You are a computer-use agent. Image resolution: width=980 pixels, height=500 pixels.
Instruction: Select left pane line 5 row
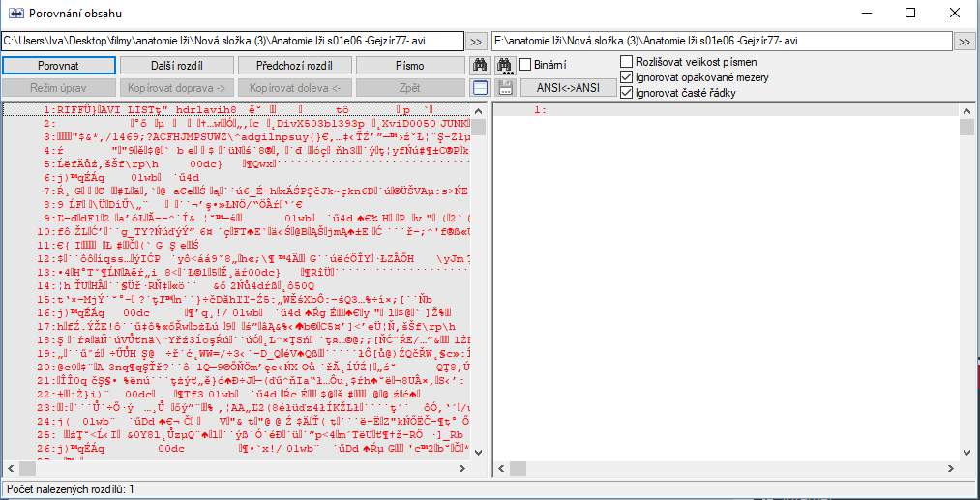click(x=236, y=163)
